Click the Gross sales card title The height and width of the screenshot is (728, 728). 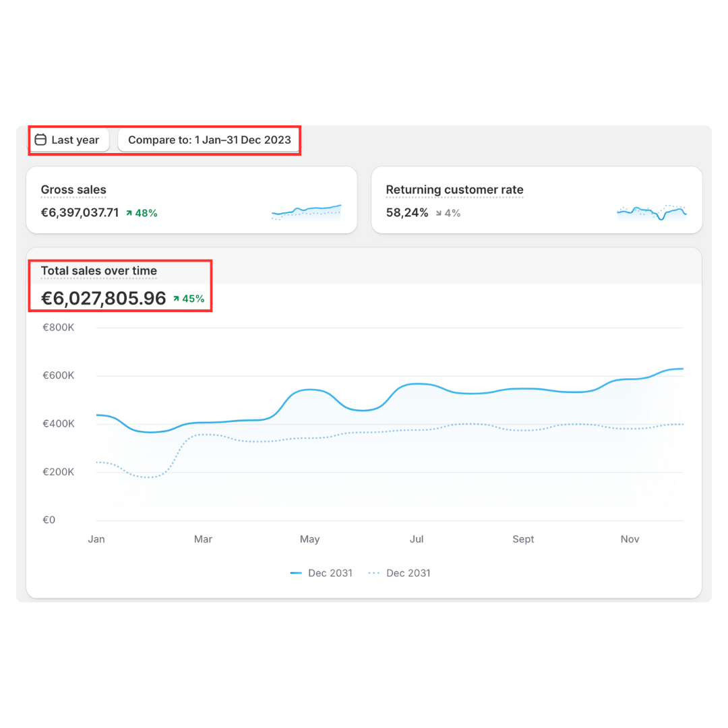pyautogui.click(x=73, y=190)
